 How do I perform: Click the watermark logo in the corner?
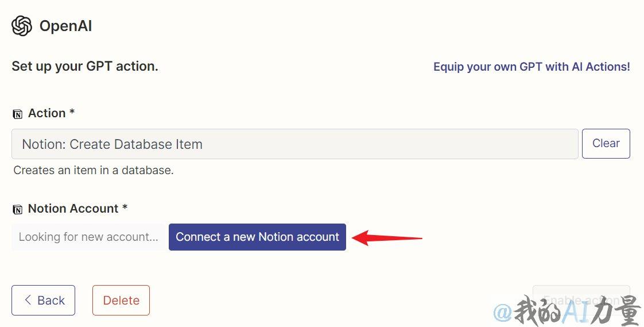pyautogui.click(x=567, y=310)
